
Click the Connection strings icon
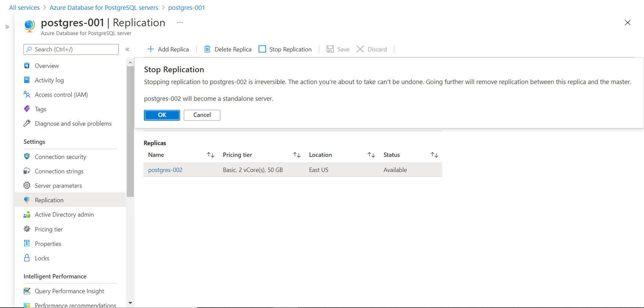27,171
